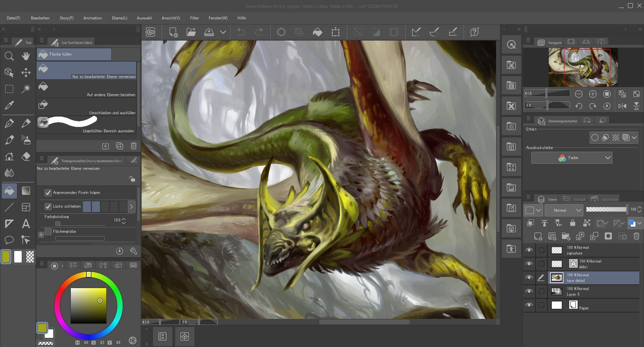Select the Eyedropper tool
644x347 pixels.
[x=9, y=106]
